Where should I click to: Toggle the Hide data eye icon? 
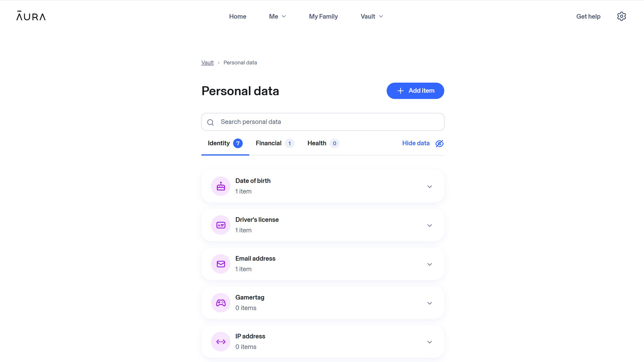439,144
